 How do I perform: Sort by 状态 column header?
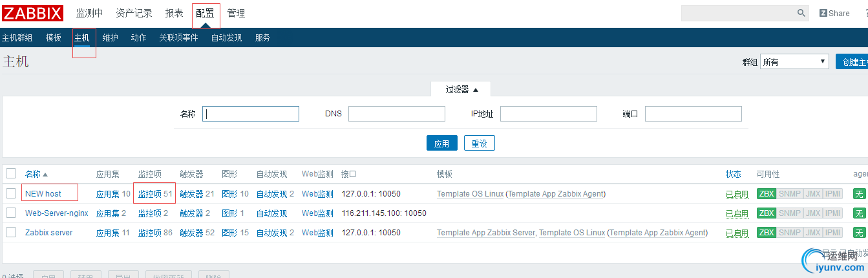click(x=734, y=174)
